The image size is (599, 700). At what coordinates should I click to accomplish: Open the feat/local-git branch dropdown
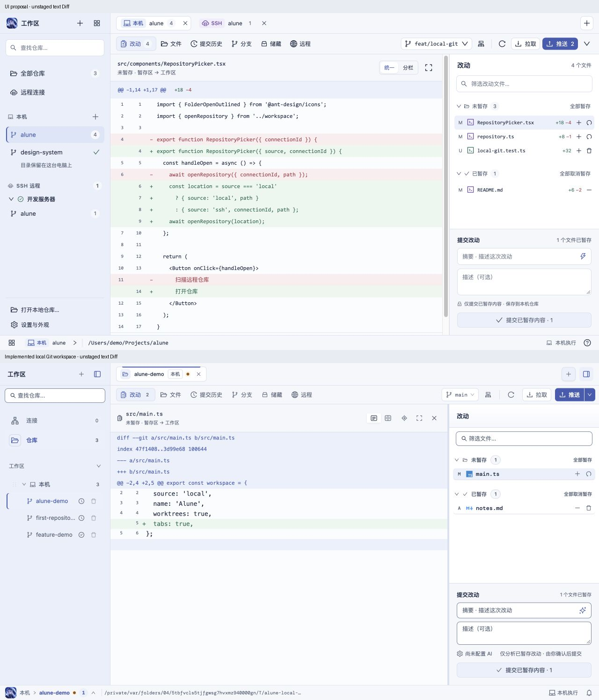click(x=437, y=44)
